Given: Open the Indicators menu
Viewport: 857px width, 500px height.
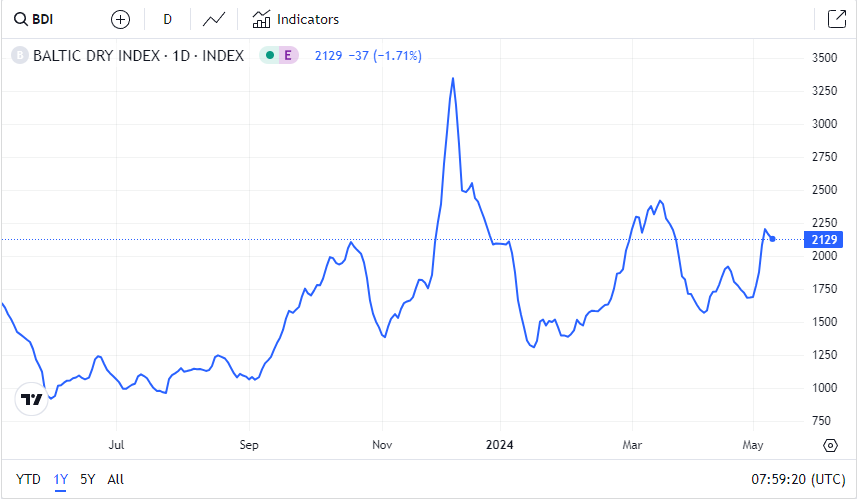Looking at the screenshot, I should (x=296, y=19).
